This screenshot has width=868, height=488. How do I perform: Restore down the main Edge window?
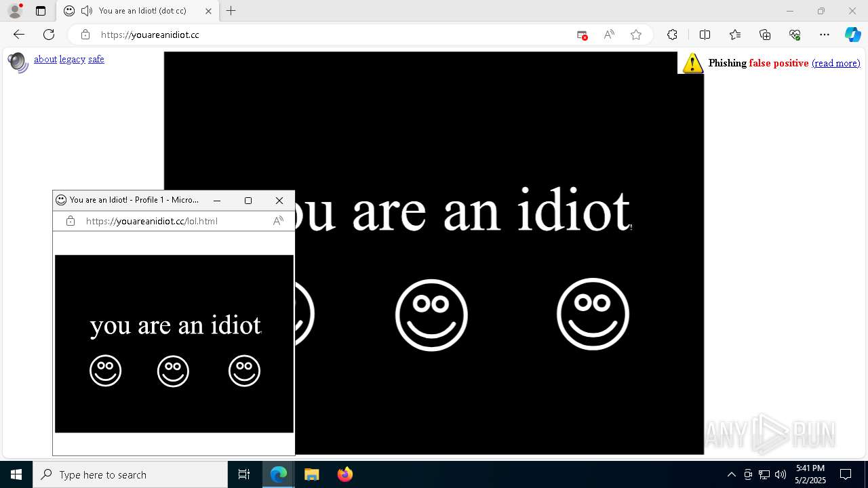[x=821, y=11]
